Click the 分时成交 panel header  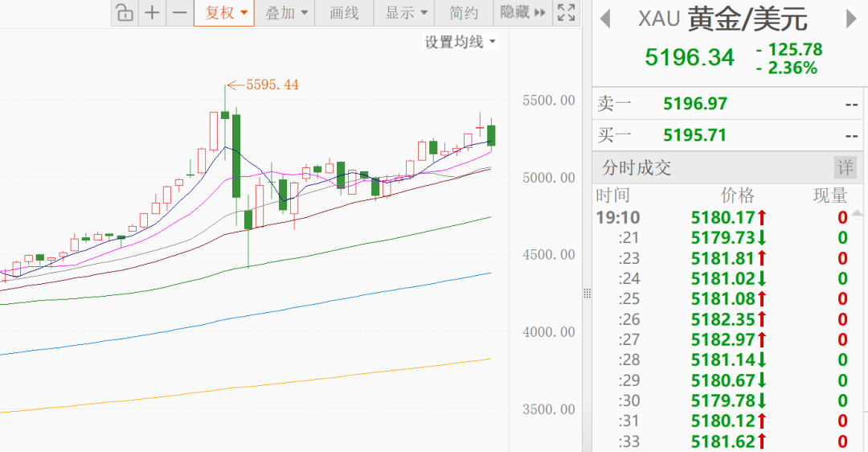click(x=637, y=168)
